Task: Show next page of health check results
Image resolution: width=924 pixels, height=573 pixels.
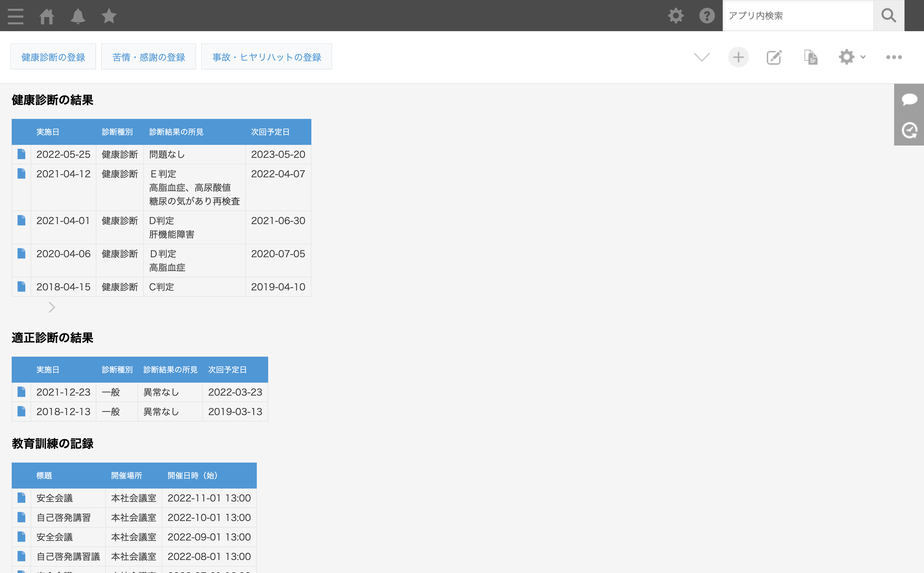Action: [x=52, y=307]
